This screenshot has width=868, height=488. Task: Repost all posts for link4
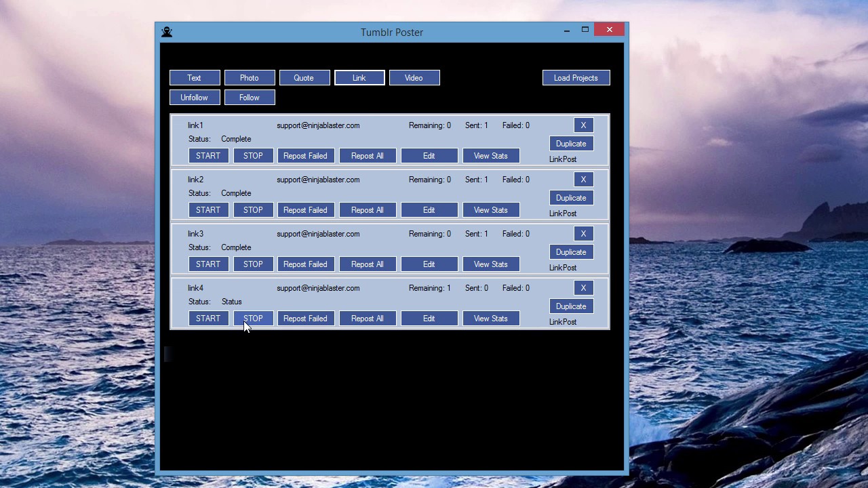click(368, 319)
